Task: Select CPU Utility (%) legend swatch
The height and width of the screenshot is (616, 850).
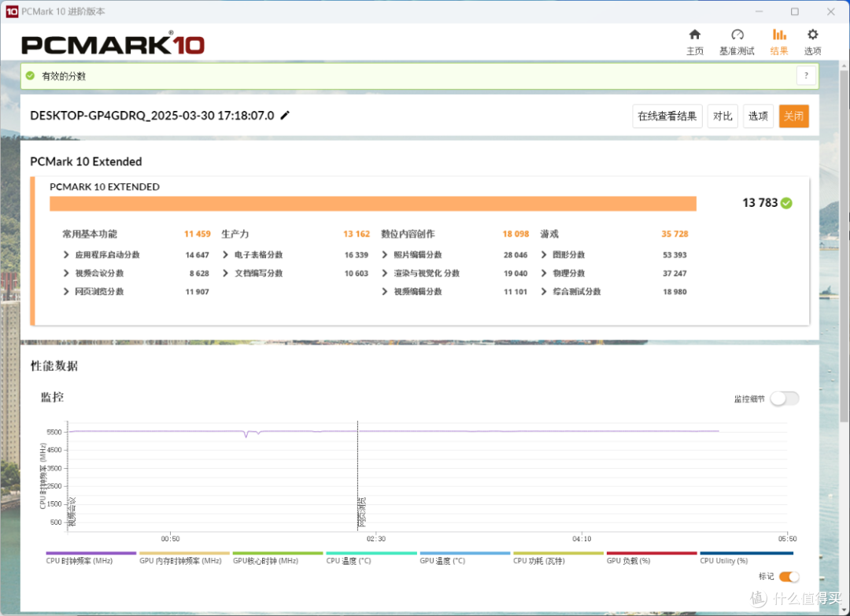Action: tap(746, 553)
